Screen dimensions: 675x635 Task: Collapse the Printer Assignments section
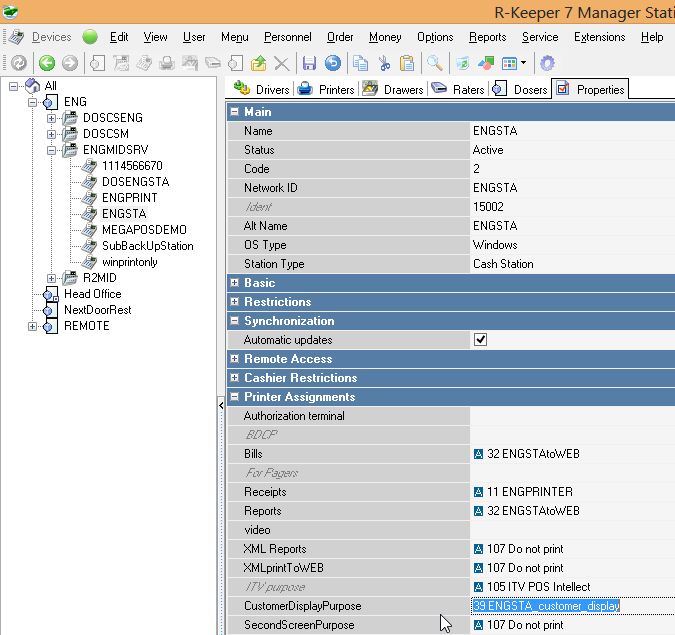point(235,396)
